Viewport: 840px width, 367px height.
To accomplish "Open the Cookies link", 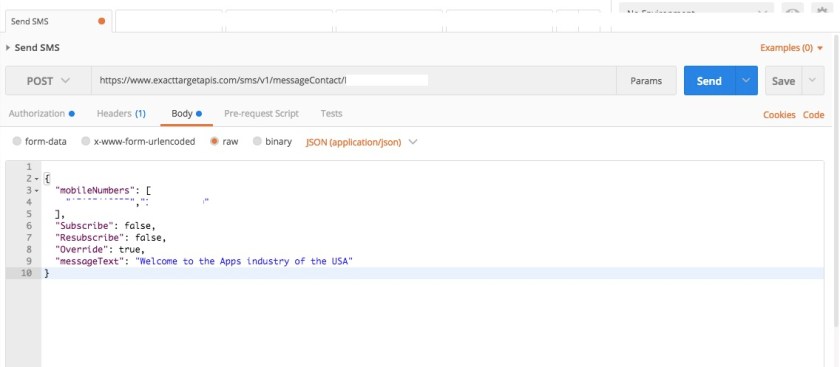I will click(x=779, y=115).
